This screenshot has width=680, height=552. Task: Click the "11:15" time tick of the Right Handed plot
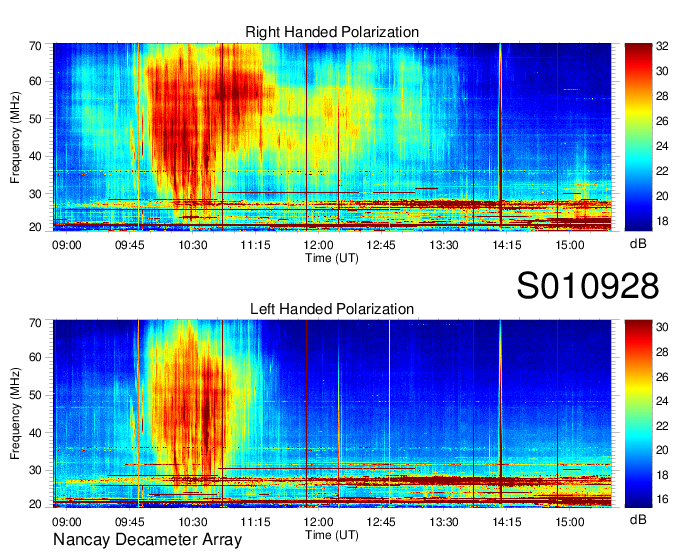(x=255, y=245)
